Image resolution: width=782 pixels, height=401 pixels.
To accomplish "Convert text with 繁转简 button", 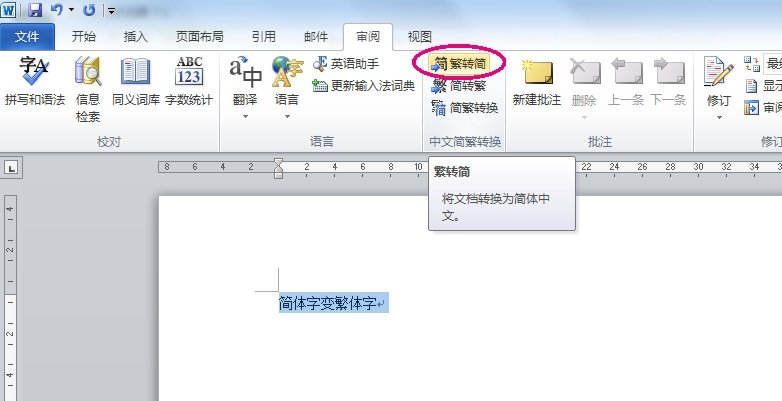I will pyautogui.click(x=459, y=64).
